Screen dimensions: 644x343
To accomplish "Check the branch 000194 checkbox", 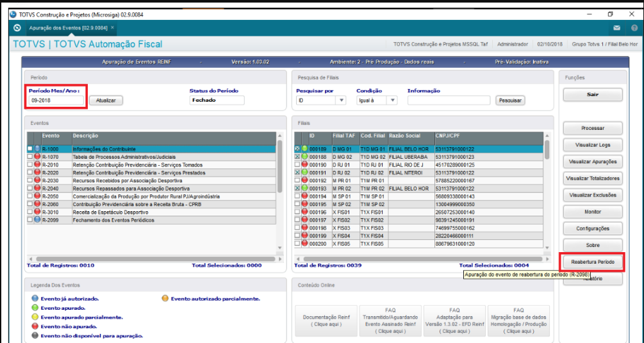I will (297, 196).
